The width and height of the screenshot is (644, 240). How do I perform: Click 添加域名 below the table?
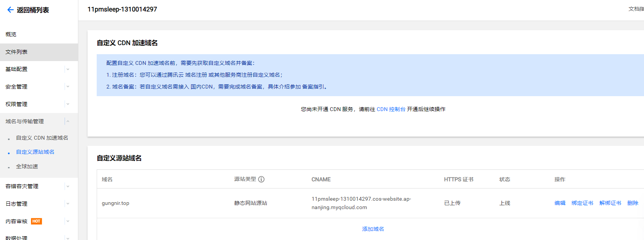pyautogui.click(x=373, y=229)
